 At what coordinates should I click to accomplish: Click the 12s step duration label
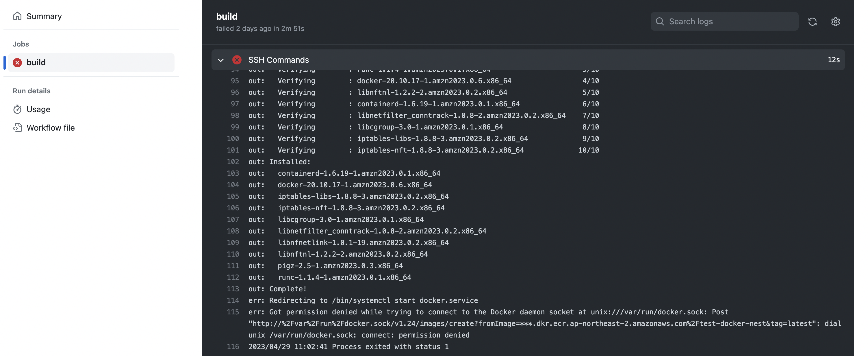(x=833, y=60)
